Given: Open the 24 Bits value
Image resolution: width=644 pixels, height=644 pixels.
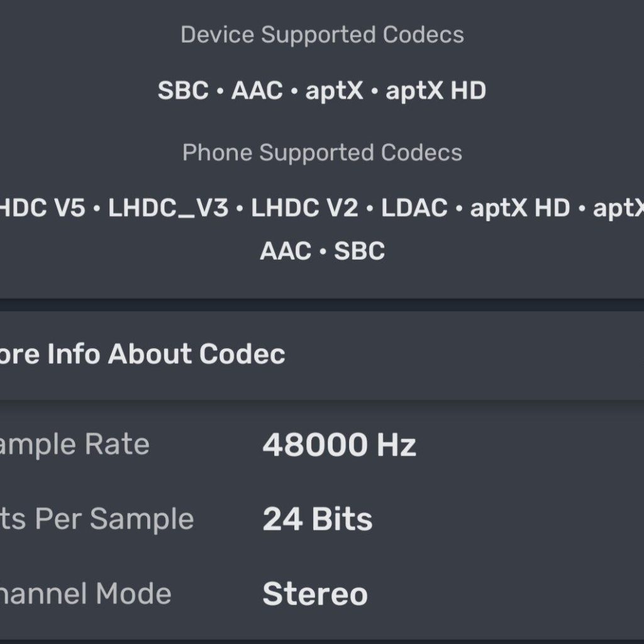Looking at the screenshot, I should [317, 520].
